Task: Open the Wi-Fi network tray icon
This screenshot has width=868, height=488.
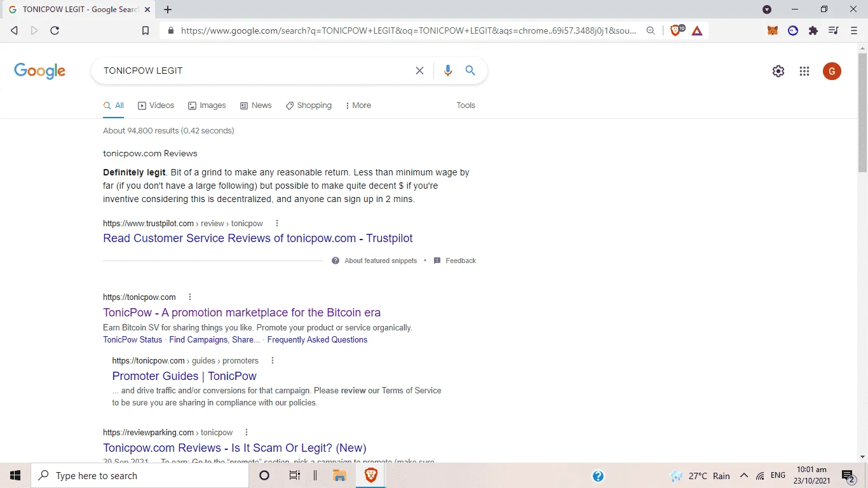Action: coord(760,476)
